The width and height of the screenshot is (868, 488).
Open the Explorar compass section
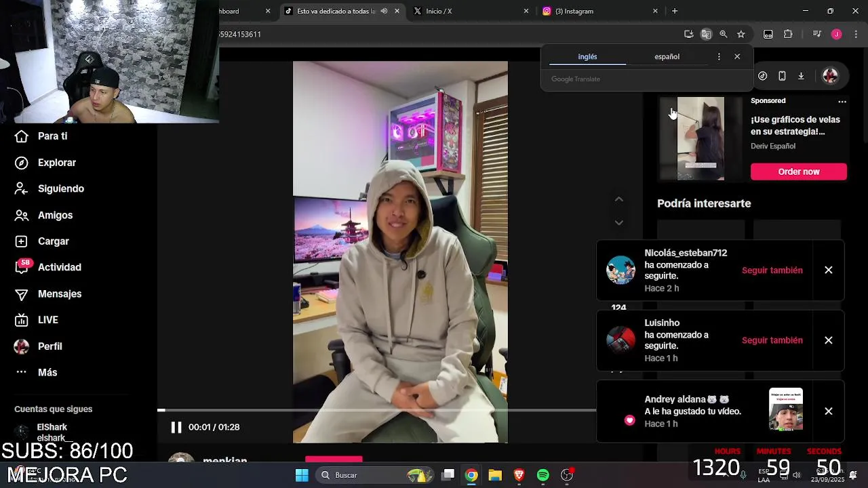click(x=46, y=163)
